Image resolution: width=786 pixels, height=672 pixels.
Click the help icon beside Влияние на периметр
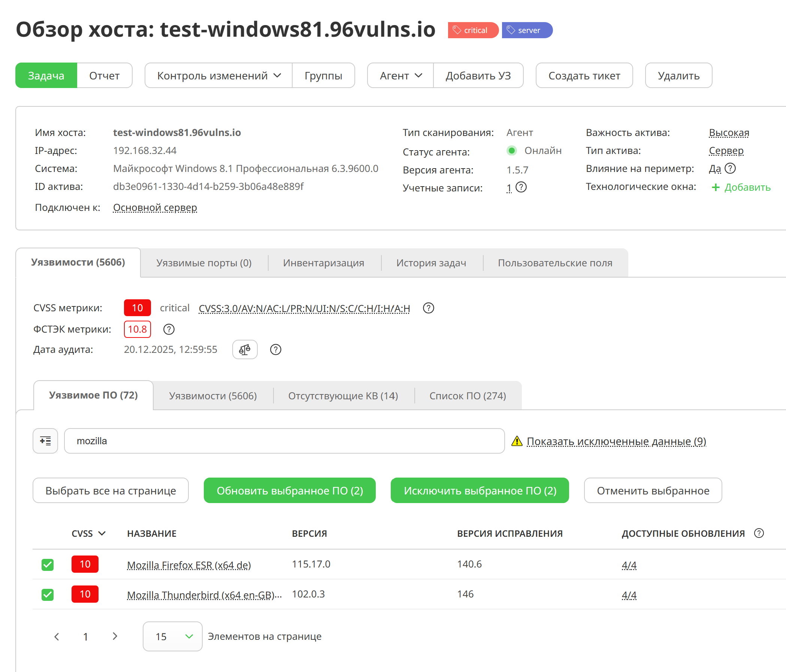pyautogui.click(x=730, y=169)
